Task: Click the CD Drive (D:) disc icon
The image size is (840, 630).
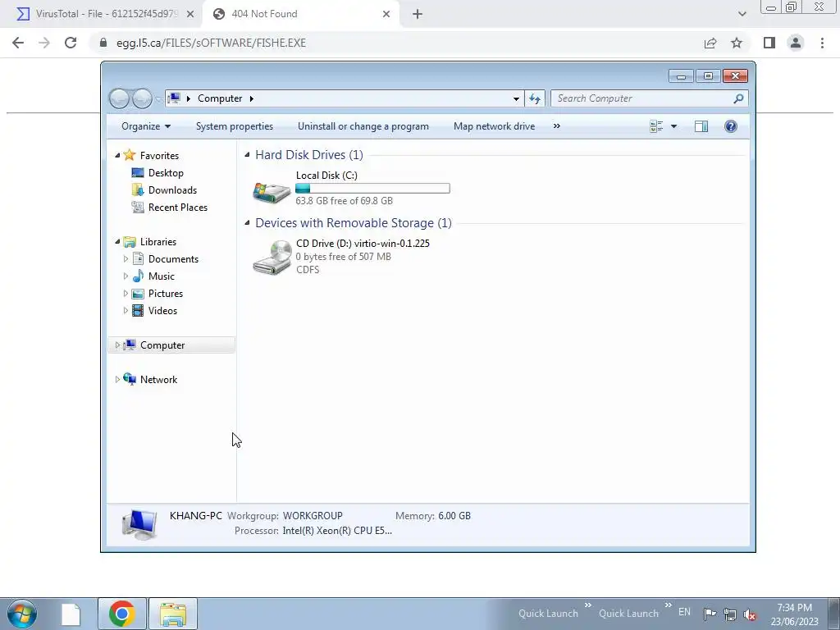Action: click(272, 257)
